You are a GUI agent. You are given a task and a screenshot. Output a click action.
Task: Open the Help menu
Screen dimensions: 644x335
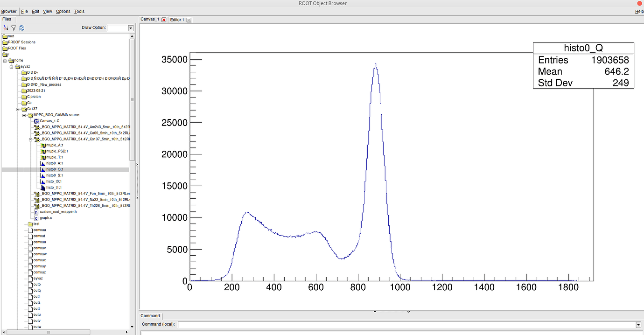pyautogui.click(x=639, y=11)
